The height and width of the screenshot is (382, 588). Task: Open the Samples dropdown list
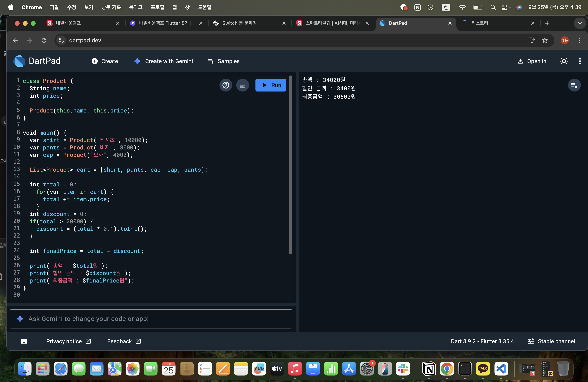[x=224, y=61]
